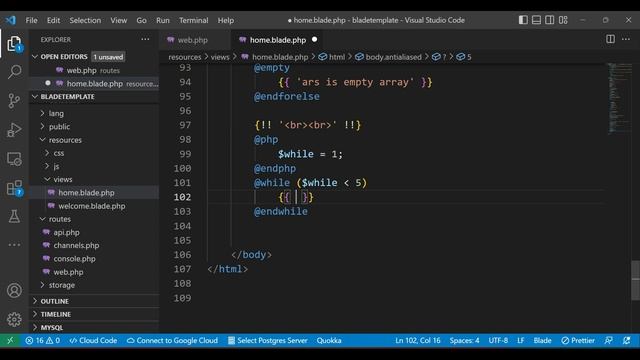Open Cloud Code status bar item

(x=93, y=340)
